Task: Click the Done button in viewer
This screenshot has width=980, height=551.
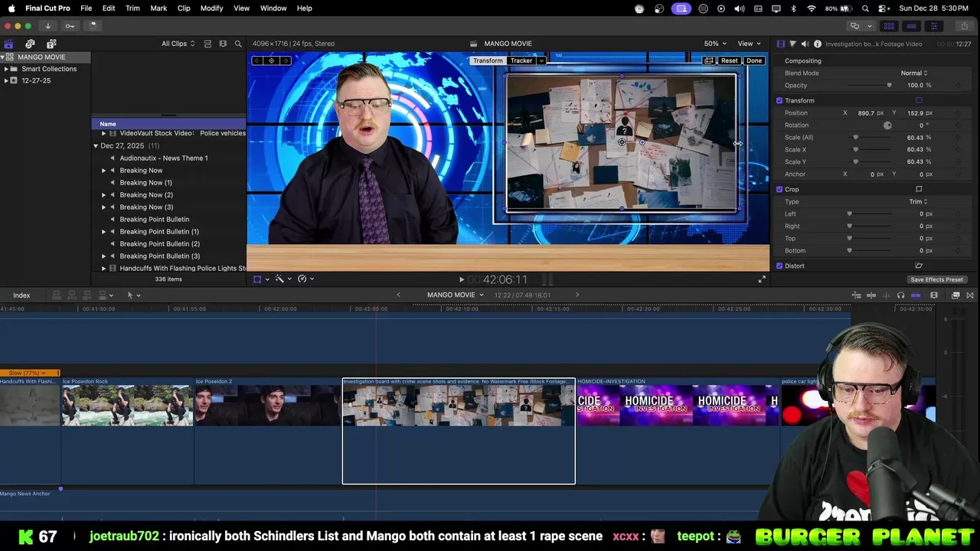Action: 754,60
